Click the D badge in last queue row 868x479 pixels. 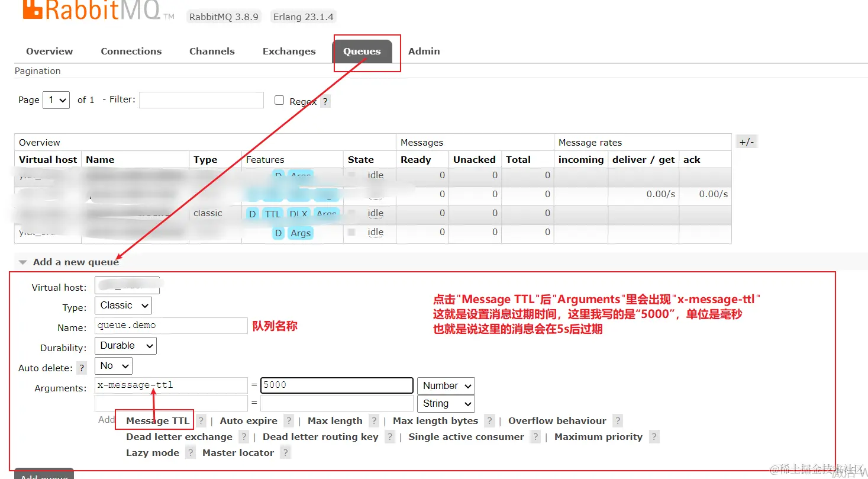pos(278,233)
